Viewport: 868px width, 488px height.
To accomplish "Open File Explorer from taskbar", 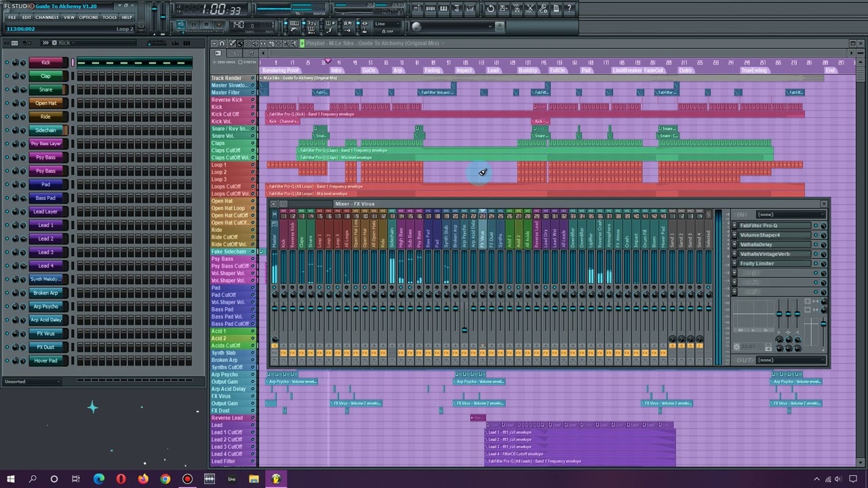I will [x=254, y=479].
